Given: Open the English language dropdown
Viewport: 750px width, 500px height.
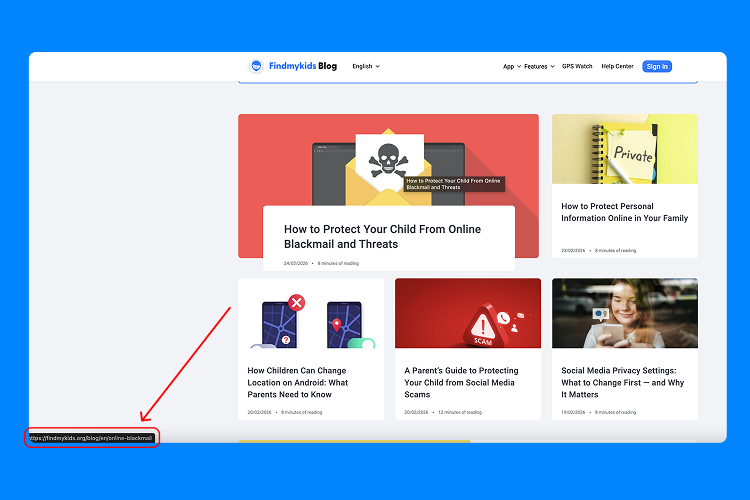Looking at the screenshot, I should [365, 66].
